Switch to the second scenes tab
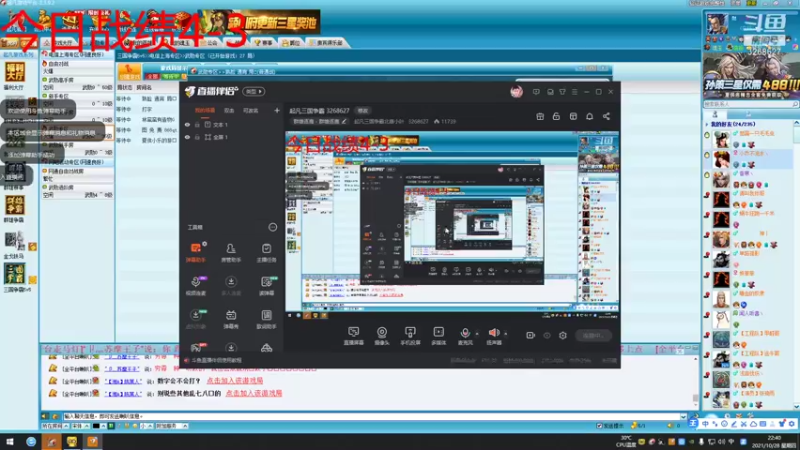Viewport: 800px width, 450px height. pos(229,110)
